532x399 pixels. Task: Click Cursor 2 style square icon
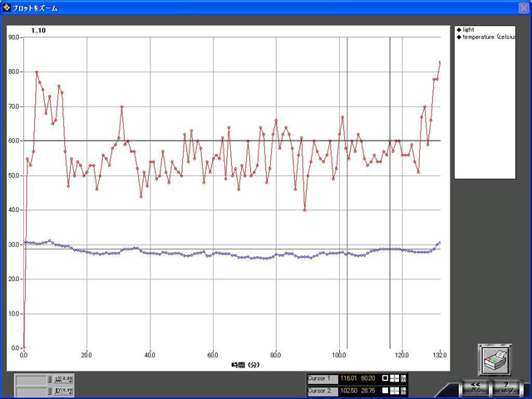point(385,390)
